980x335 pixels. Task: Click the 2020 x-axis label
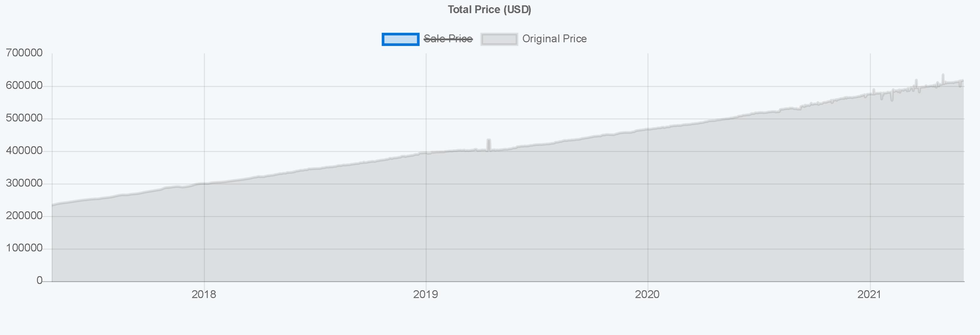647,294
